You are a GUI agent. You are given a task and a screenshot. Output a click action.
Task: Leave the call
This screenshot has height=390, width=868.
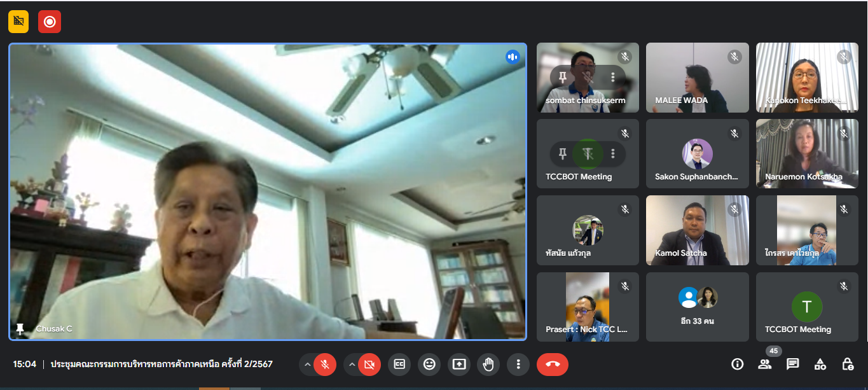tap(552, 364)
